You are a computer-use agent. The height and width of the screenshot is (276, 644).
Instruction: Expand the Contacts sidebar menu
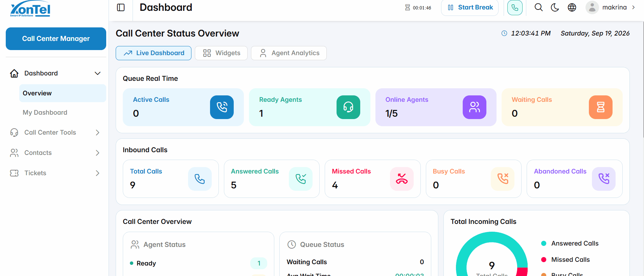(x=56, y=153)
